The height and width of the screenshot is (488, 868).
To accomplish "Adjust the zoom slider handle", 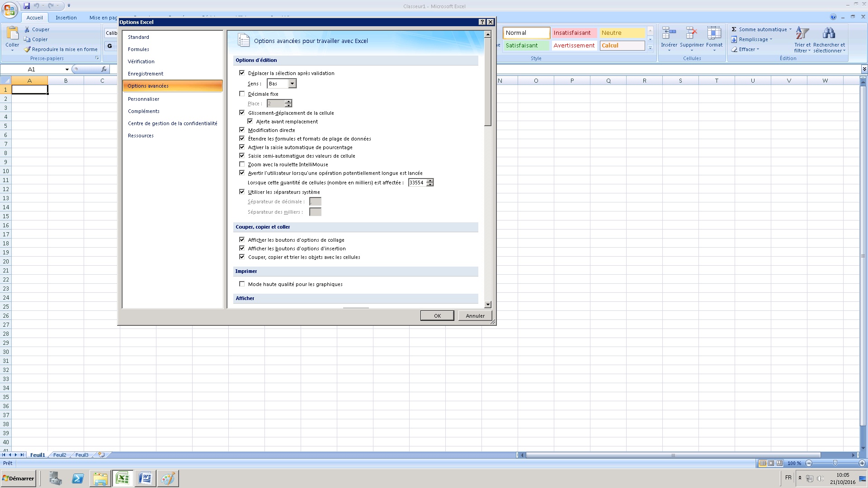I will click(835, 463).
